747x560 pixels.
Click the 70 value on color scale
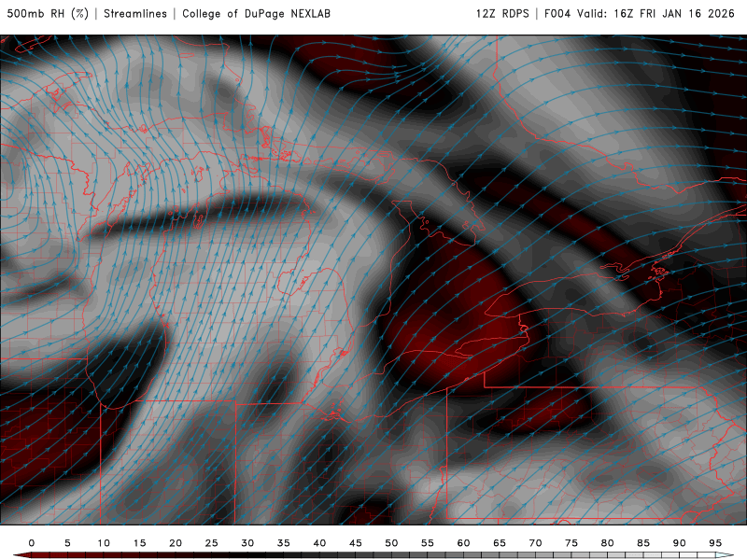[535, 543]
